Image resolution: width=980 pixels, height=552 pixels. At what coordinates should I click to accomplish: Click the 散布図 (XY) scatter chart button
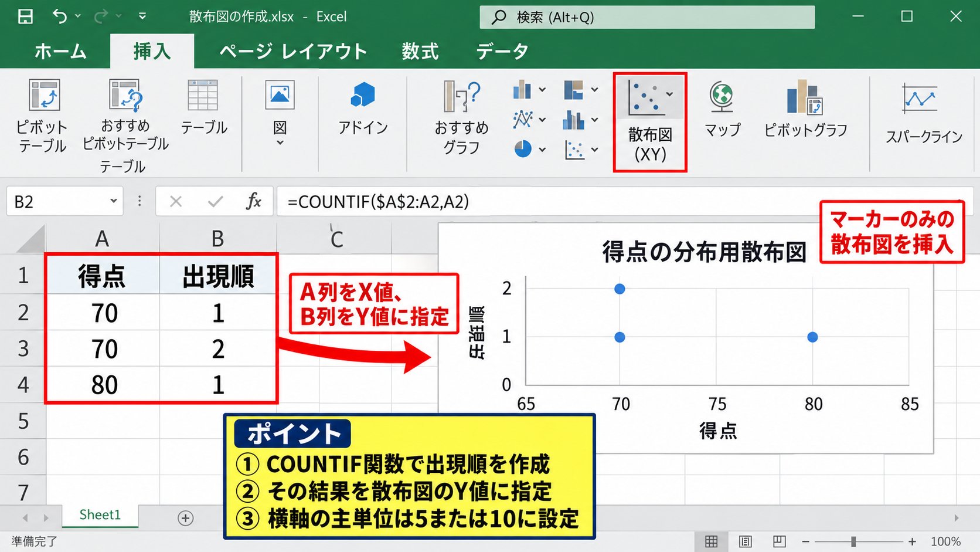(x=650, y=122)
